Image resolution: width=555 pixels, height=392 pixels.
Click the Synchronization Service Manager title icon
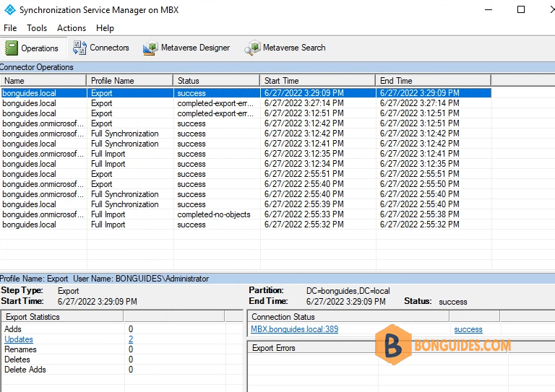[10, 10]
